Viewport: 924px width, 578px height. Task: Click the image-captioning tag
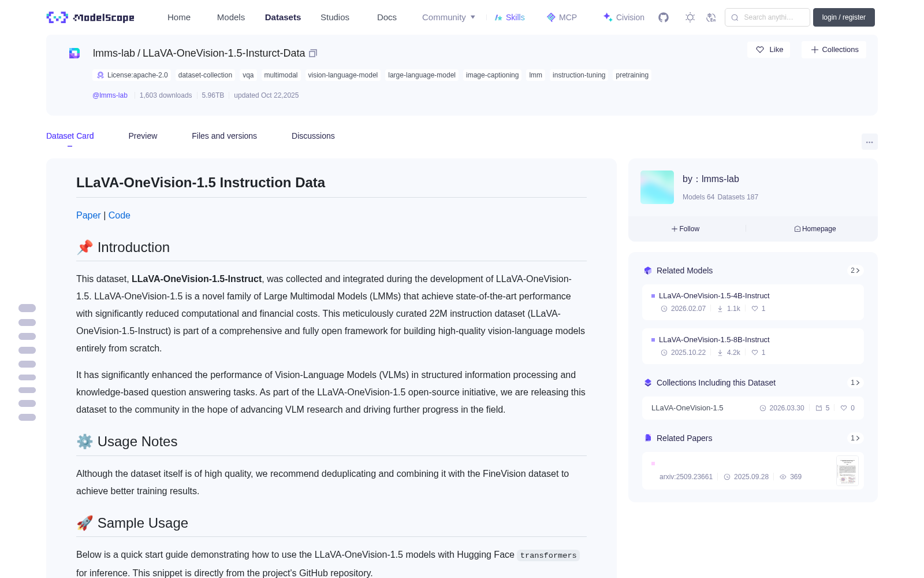(x=492, y=75)
